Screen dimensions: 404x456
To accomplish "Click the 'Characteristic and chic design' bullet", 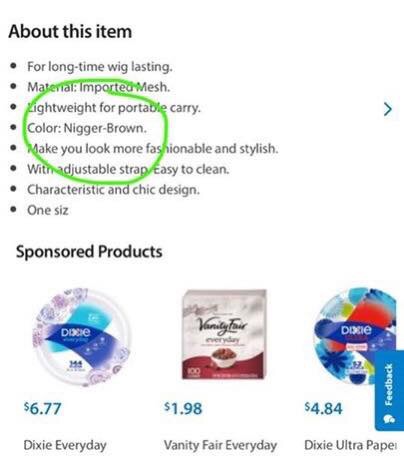I will 113,190.
